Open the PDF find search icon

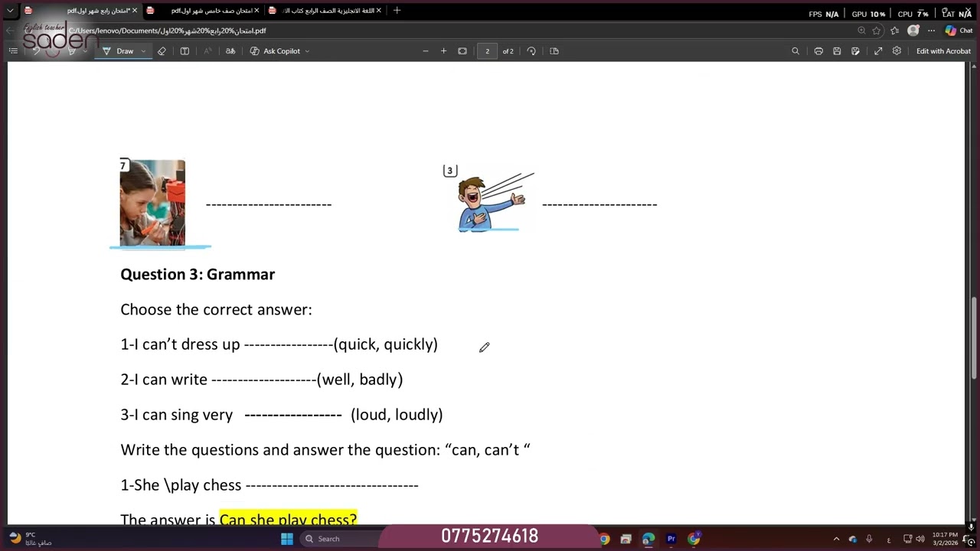[795, 51]
